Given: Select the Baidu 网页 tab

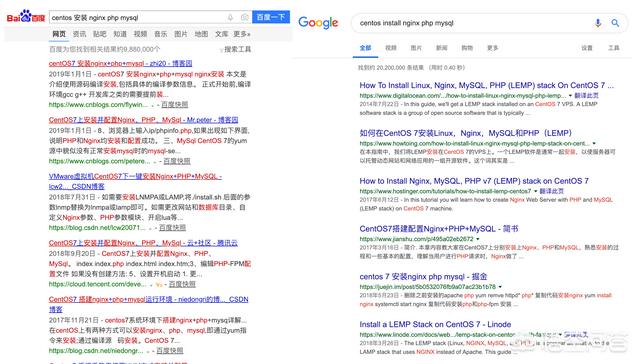Looking at the screenshot, I should click(59, 34).
